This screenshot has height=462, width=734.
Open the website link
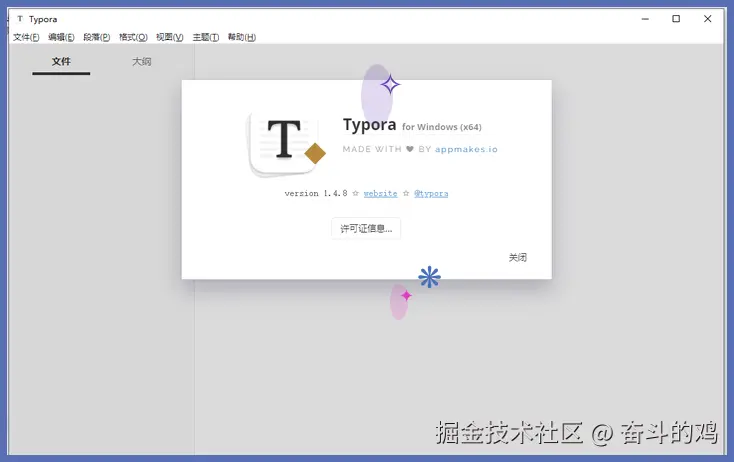(x=380, y=193)
